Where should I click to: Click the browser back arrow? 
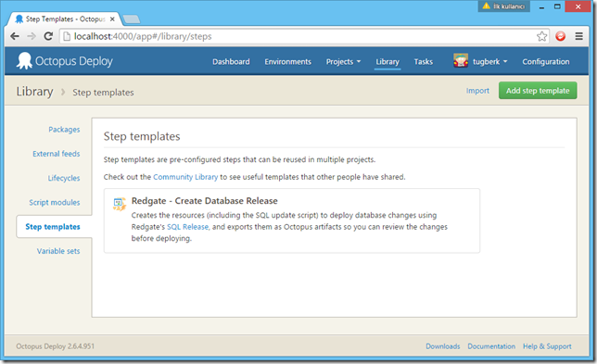(15, 36)
